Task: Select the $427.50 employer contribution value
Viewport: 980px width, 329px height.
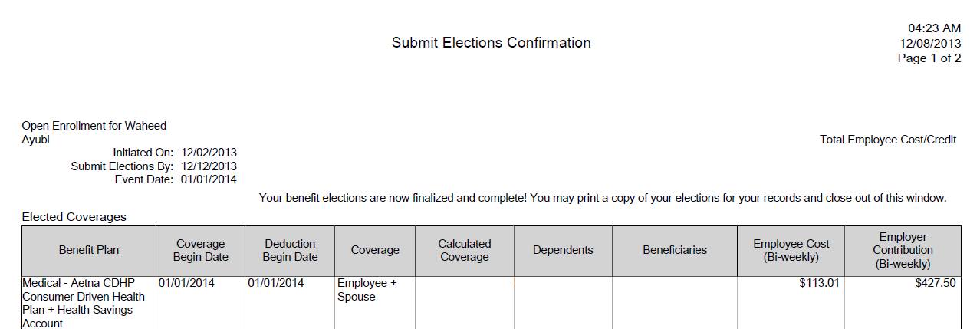Action: coord(935,283)
